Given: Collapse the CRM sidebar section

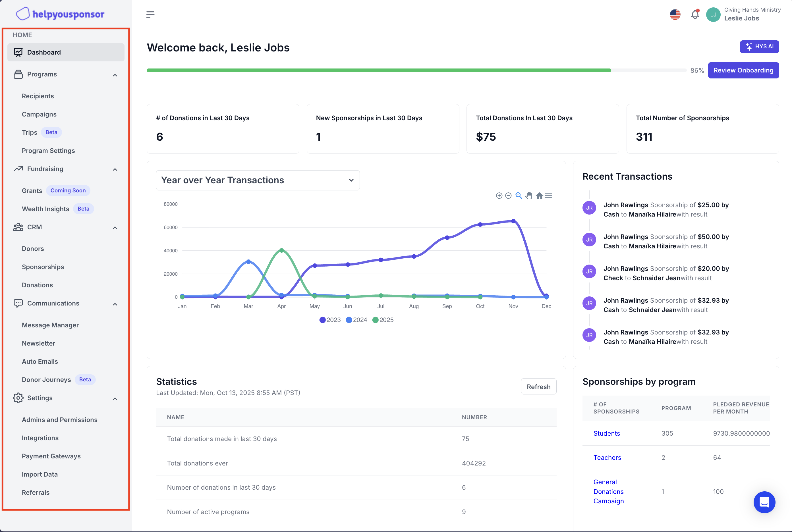Looking at the screenshot, I should [115, 228].
